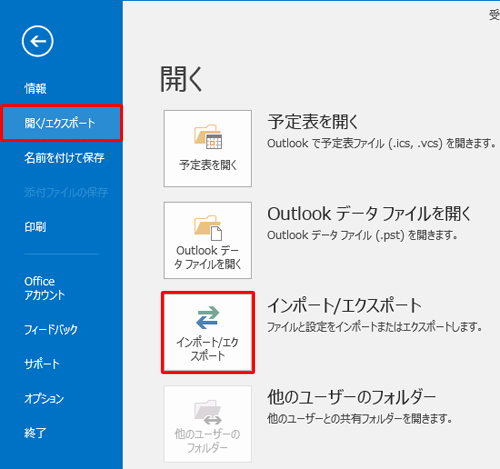Open オプション settings

[44, 398]
